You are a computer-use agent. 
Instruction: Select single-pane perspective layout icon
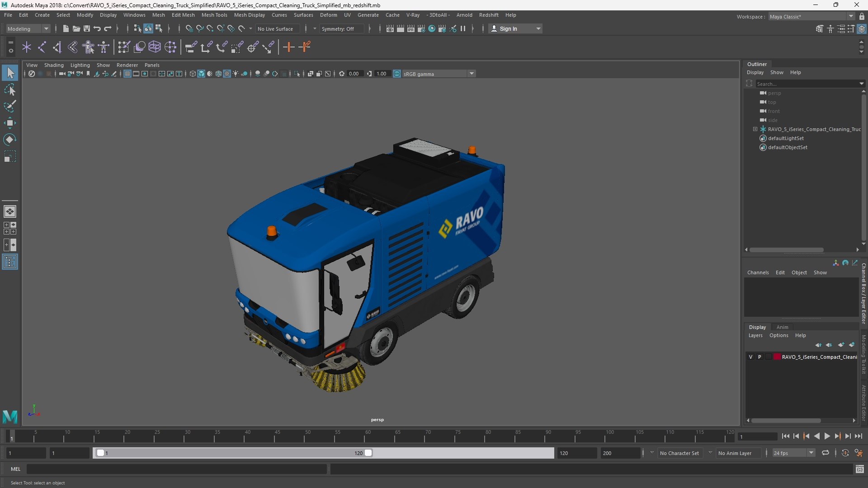pyautogui.click(x=10, y=211)
